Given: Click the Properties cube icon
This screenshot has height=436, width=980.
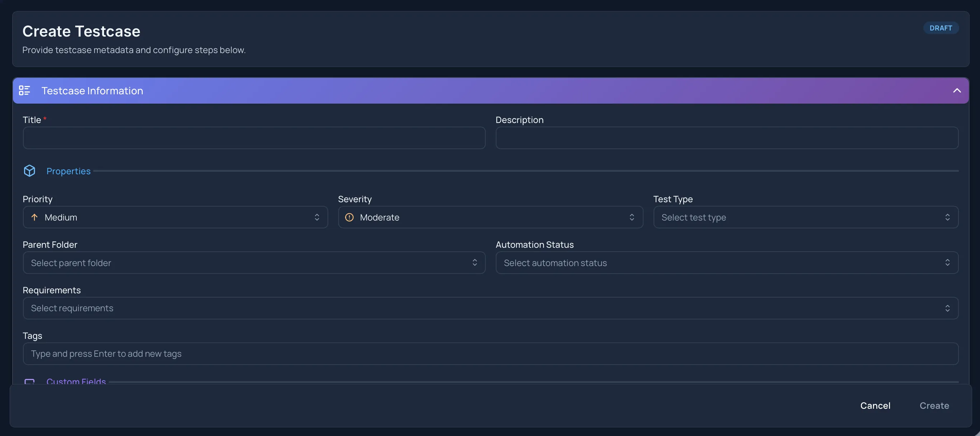Looking at the screenshot, I should (30, 171).
